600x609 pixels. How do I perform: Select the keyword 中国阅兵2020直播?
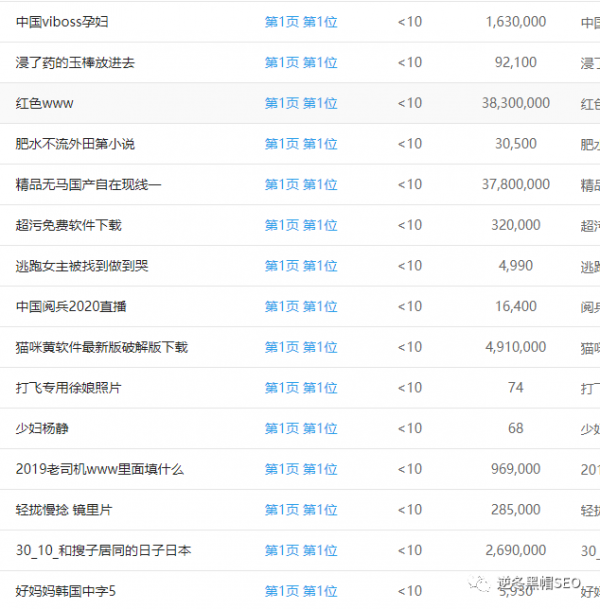click(x=71, y=307)
